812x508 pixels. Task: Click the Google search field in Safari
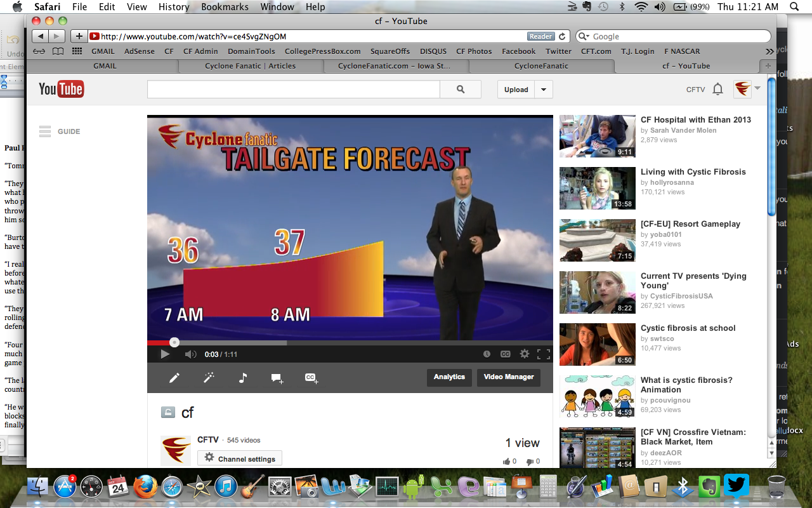674,36
